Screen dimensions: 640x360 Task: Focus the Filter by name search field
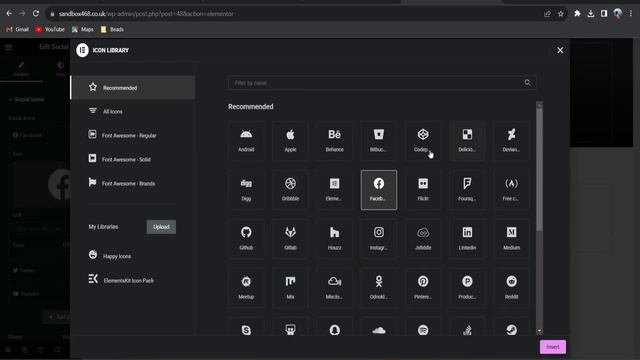click(382, 83)
